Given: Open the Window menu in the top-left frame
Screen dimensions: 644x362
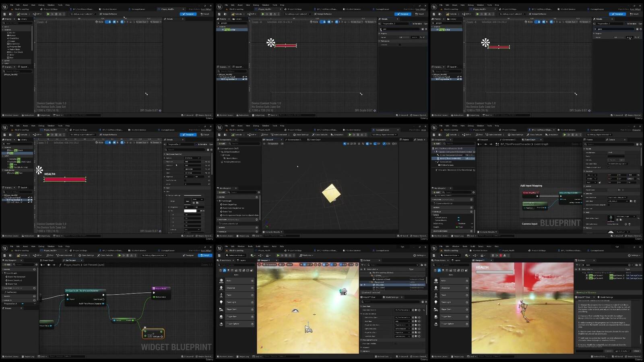Looking at the screenshot, I should pos(51,5).
